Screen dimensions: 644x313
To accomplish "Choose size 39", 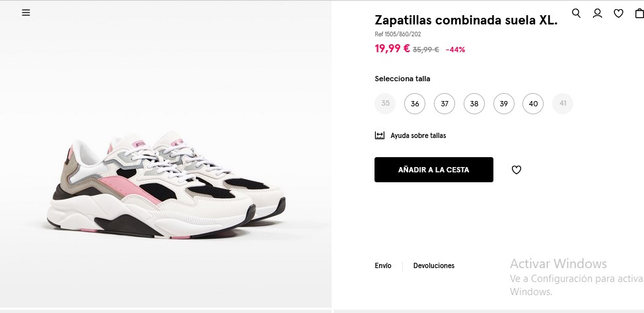I will tap(503, 104).
